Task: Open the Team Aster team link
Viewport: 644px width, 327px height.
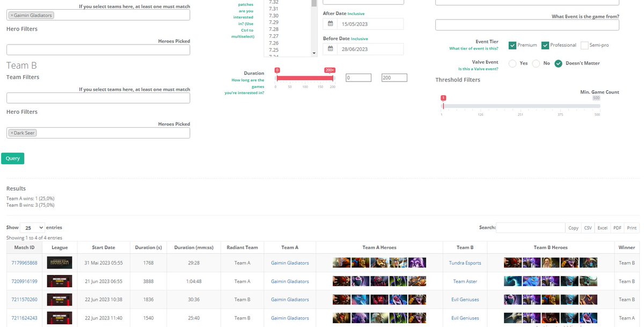Action: (x=465, y=281)
